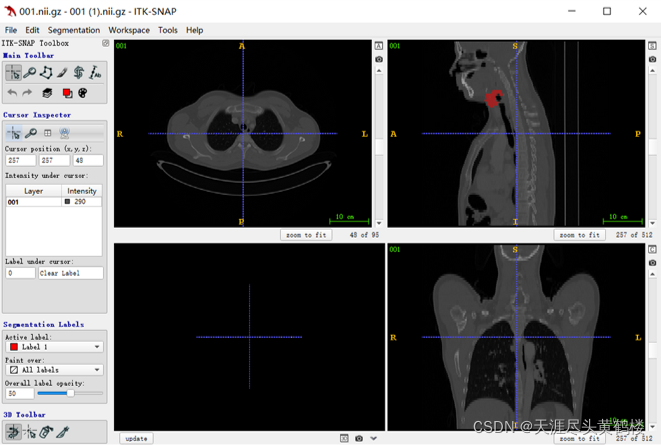Click the cursor position y field

pos(54,160)
